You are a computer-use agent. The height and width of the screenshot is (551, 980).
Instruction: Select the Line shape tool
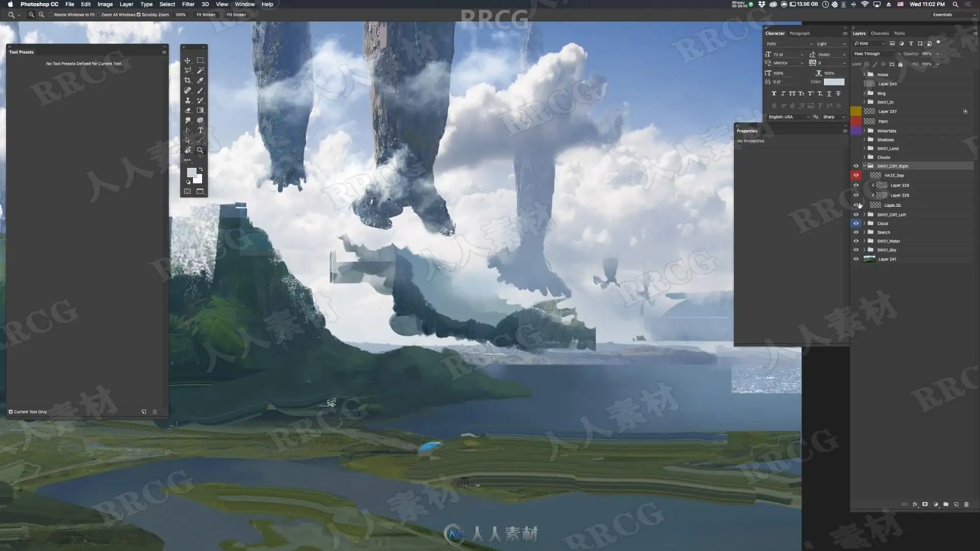200,140
